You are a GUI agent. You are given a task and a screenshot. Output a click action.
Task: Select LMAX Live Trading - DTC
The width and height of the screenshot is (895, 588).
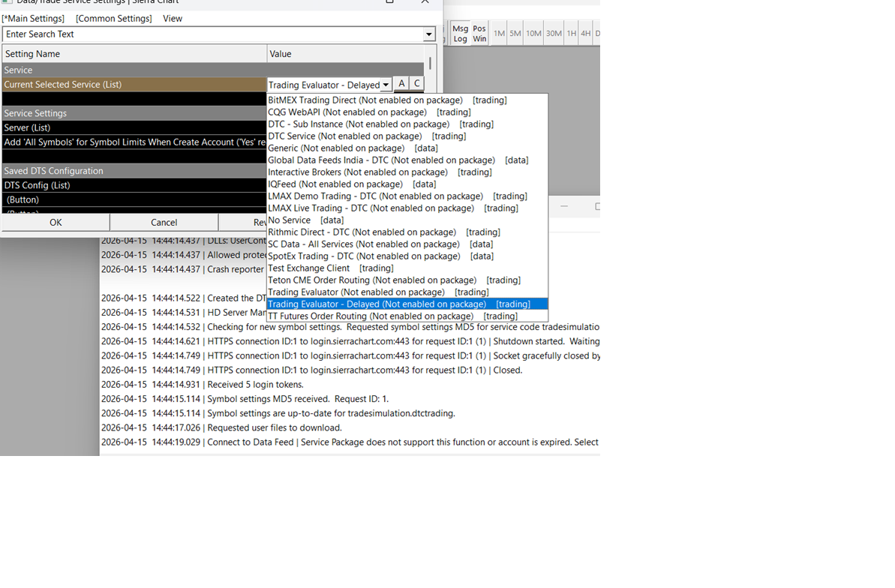[407, 208]
